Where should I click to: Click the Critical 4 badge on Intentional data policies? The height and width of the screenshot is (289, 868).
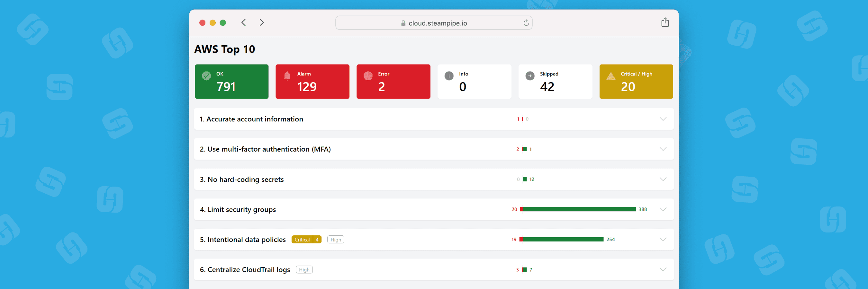(306, 240)
